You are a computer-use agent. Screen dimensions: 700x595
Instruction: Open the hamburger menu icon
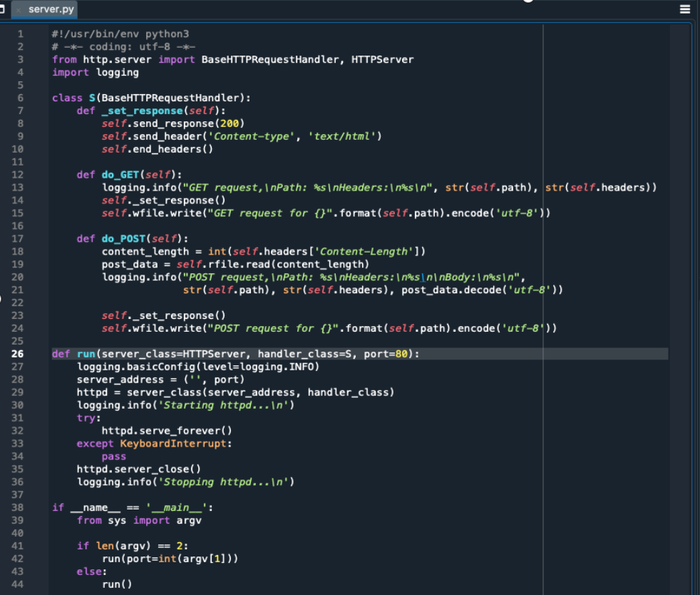pos(685,9)
